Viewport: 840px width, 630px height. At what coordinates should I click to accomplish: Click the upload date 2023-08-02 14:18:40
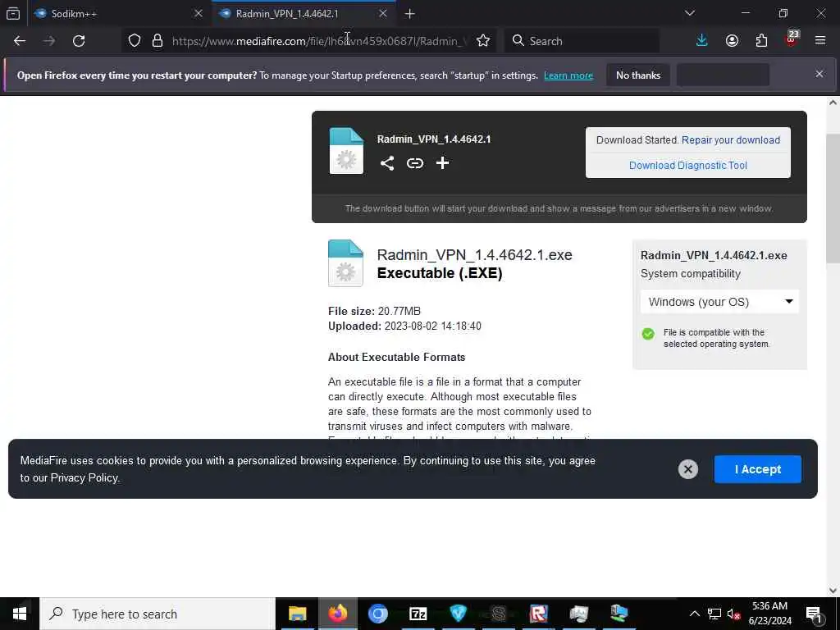(433, 326)
